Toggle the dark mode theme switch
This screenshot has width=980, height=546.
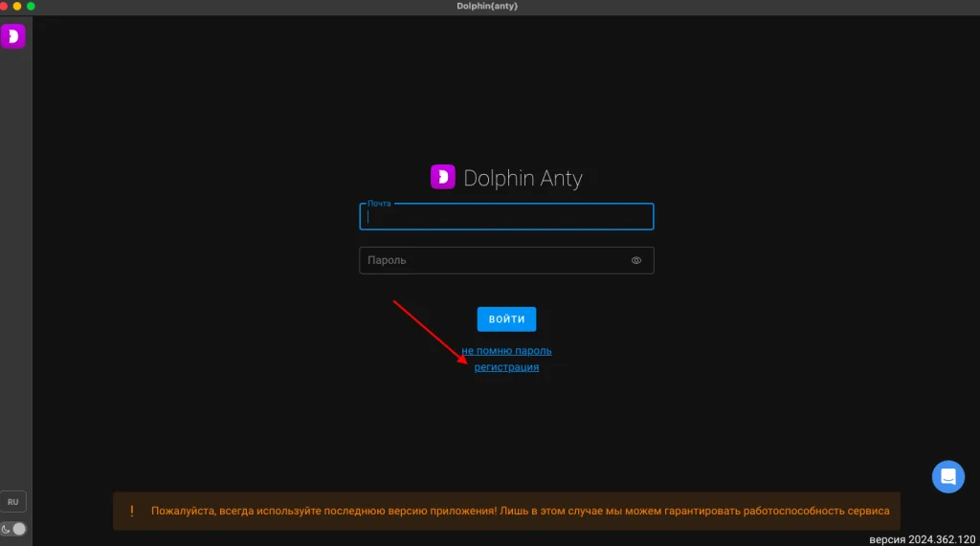click(x=13, y=529)
